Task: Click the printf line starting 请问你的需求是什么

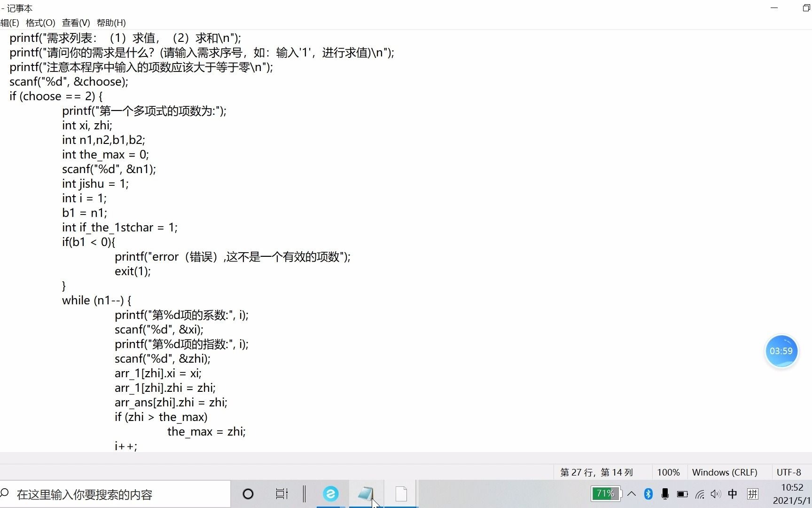Action: [202, 52]
